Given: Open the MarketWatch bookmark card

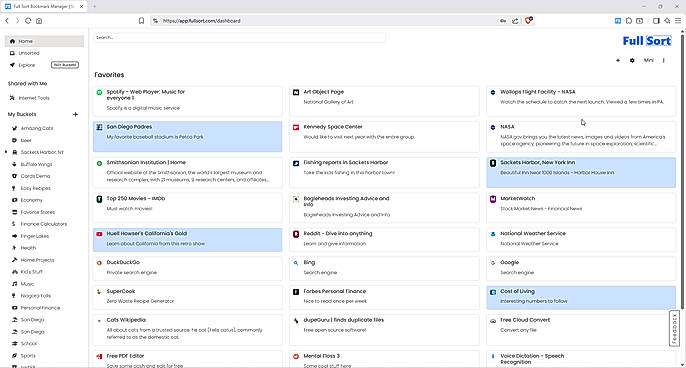Looking at the screenshot, I should [581, 208].
